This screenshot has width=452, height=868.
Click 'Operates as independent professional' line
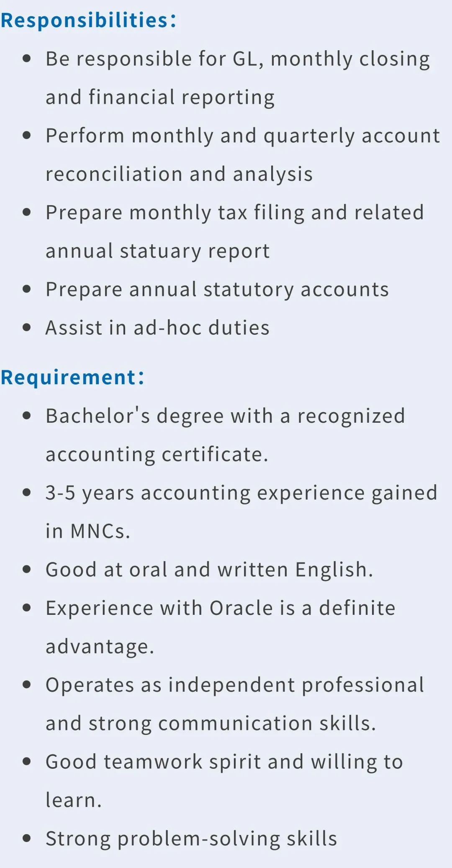pos(235,685)
